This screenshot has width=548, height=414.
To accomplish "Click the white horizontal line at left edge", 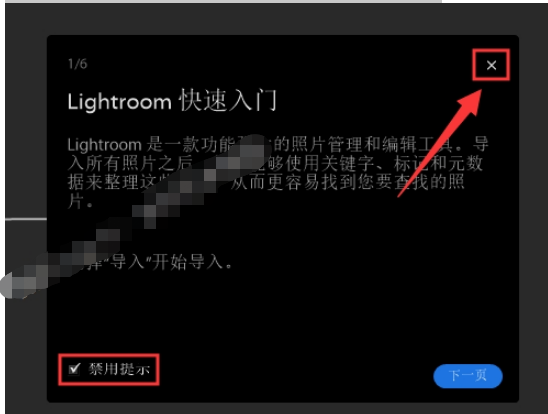I will 26,219.
